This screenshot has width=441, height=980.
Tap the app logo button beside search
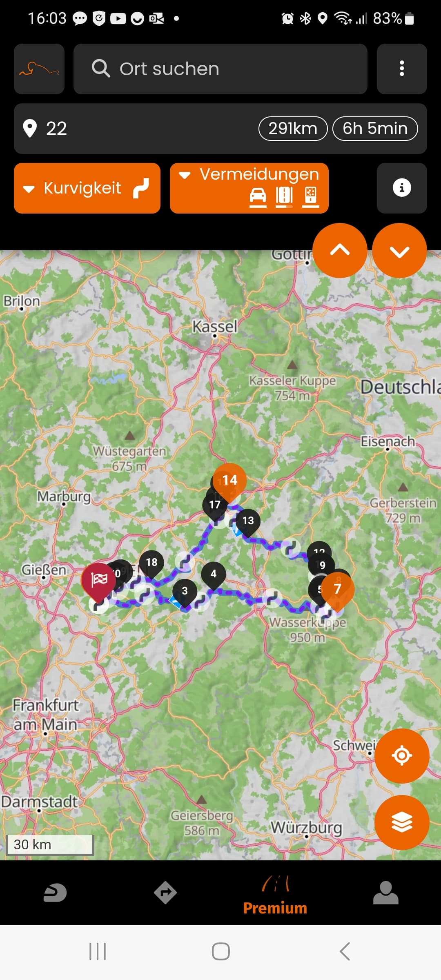39,69
